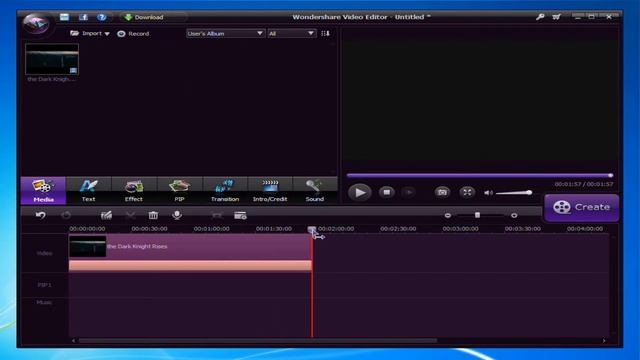Switch to the Effect tab
Image resolution: width=640 pixels, height=360 pixels.
134,191
